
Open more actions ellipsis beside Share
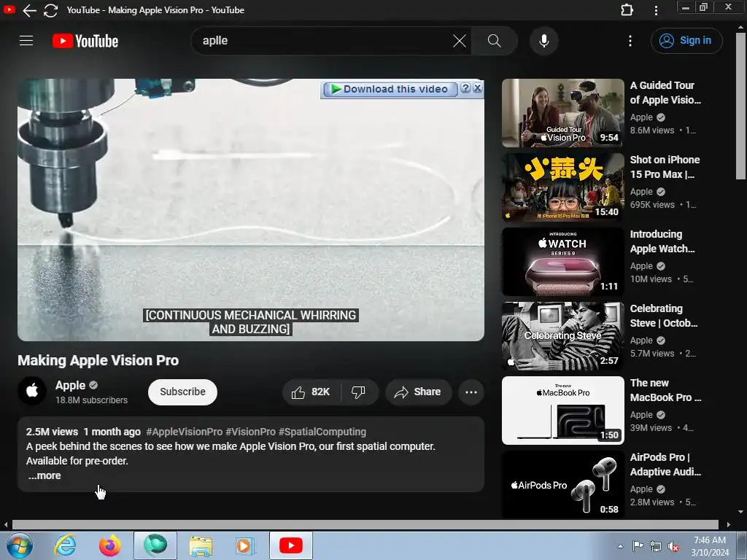tap(471, 392)
